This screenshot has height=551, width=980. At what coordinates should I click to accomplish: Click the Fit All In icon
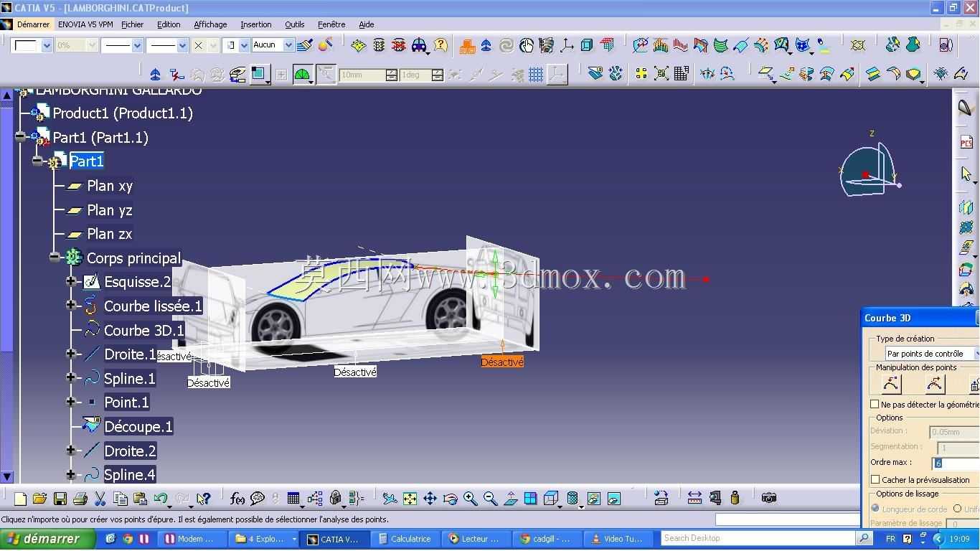(410, 499)
